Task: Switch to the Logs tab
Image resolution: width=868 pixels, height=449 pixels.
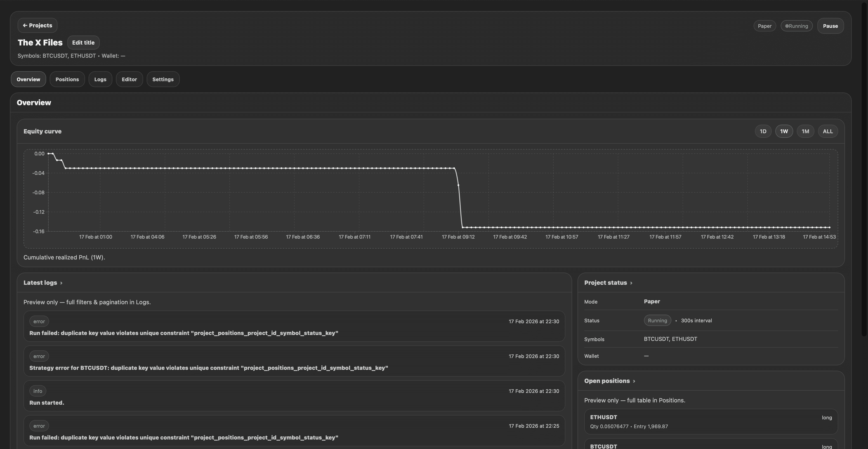Action: (x=100, y=79)
